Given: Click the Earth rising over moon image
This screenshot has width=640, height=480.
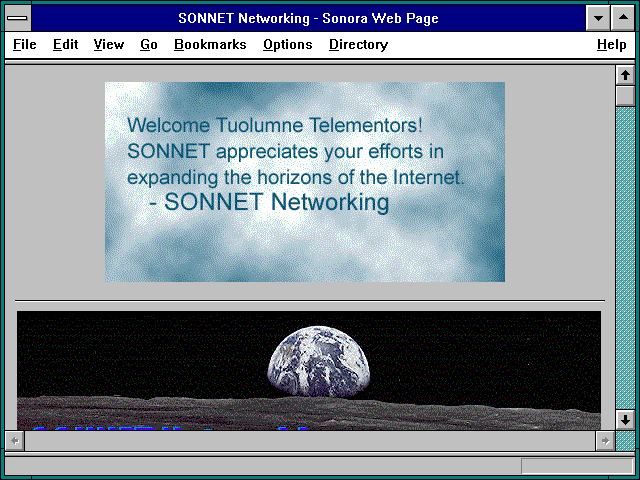Looking at the screenshot, I should (309, 370).
